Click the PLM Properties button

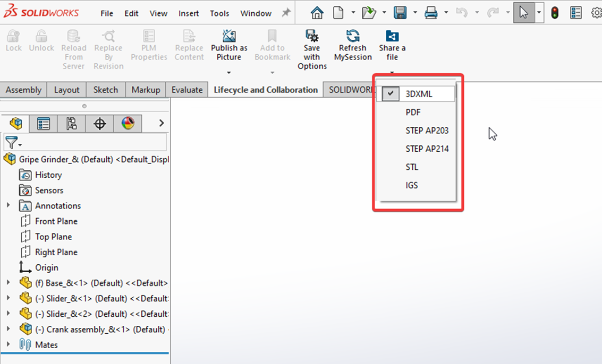149,45
